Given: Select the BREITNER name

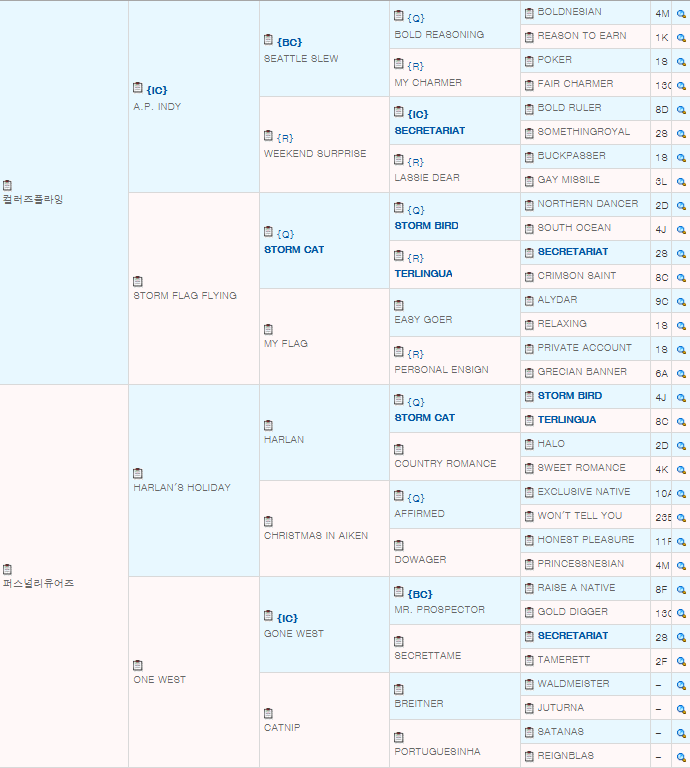Looking at the screenshot, I should tap(419, 704).
